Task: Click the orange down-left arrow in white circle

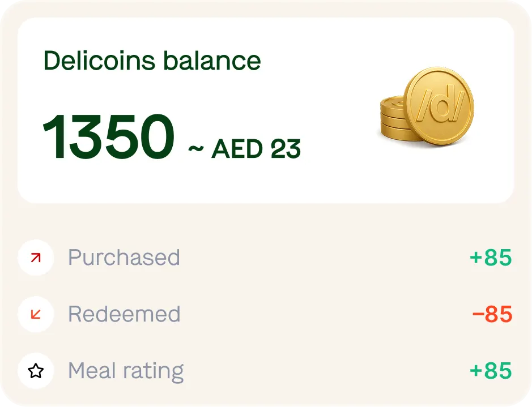Action: point(35,314)
